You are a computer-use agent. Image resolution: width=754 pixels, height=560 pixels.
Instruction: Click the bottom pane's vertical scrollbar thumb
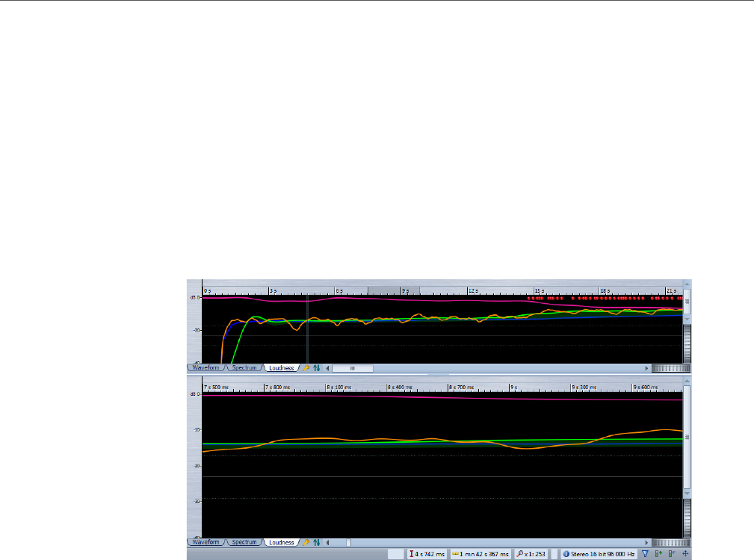click(x=687, y=437)
